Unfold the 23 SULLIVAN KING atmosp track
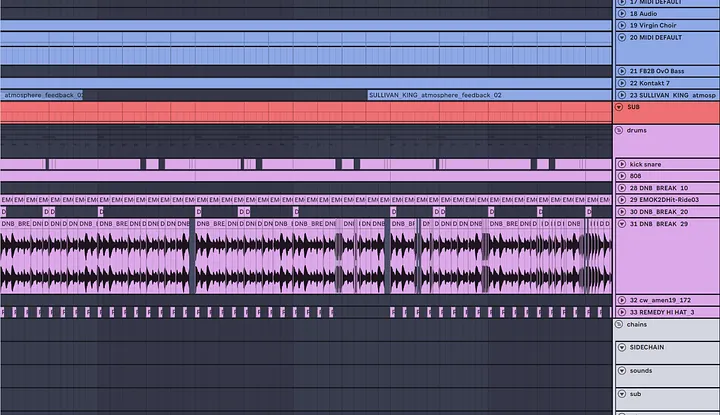 (622, 95)
